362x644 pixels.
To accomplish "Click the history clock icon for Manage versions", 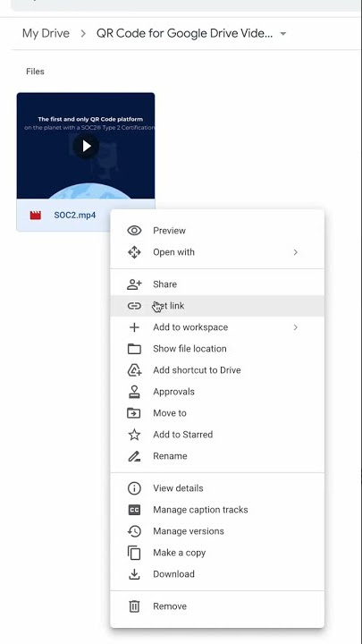I will point(134,531).
